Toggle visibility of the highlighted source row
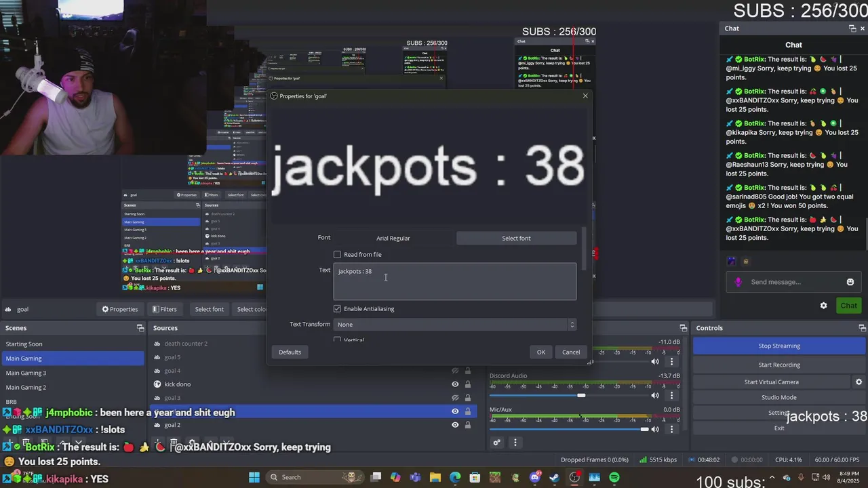The image size is (868, 488). coord(455,411)
